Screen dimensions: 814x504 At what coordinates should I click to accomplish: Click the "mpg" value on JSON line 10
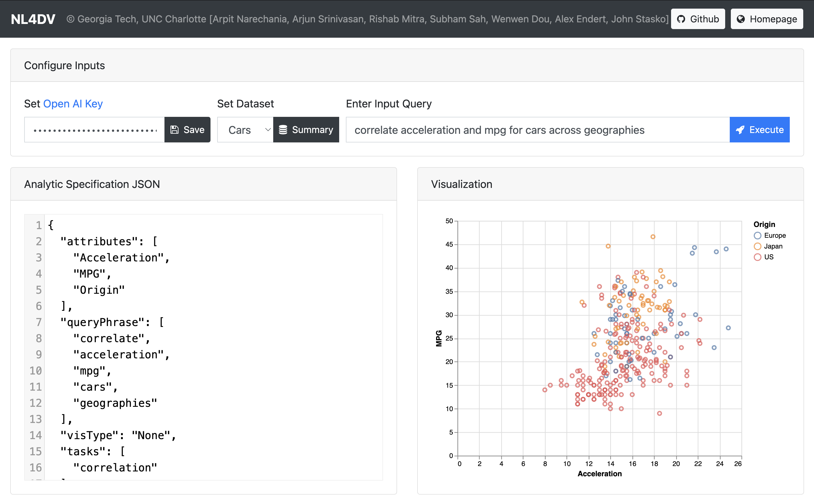pos(89,371)
